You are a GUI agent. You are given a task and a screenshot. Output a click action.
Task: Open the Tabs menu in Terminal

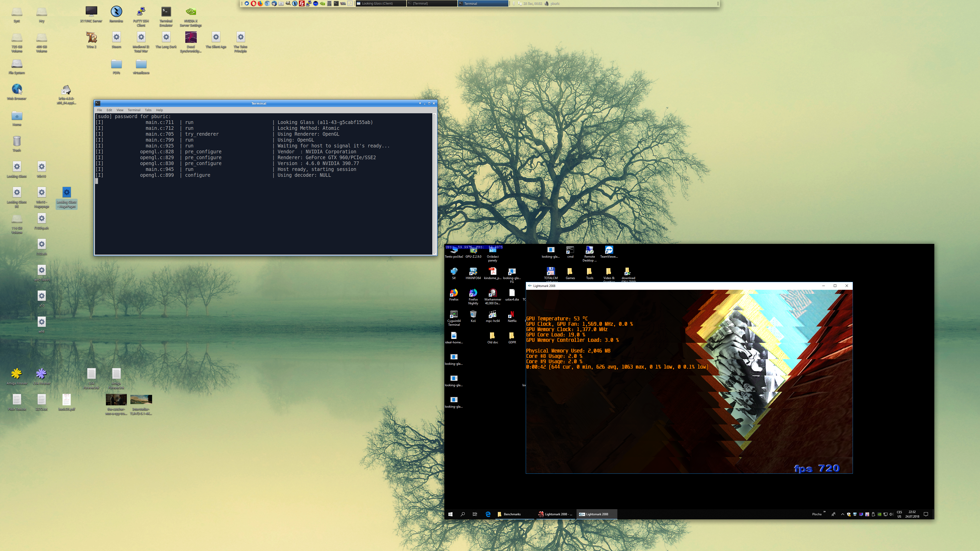click(x=148, y=110)
